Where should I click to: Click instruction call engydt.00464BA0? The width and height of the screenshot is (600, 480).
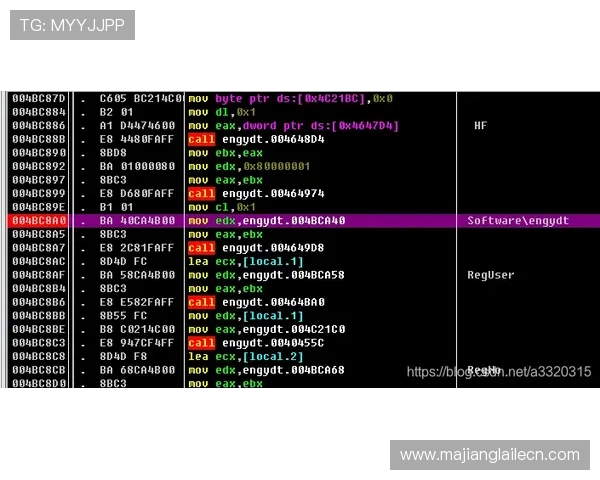click(x=256, y=302)
